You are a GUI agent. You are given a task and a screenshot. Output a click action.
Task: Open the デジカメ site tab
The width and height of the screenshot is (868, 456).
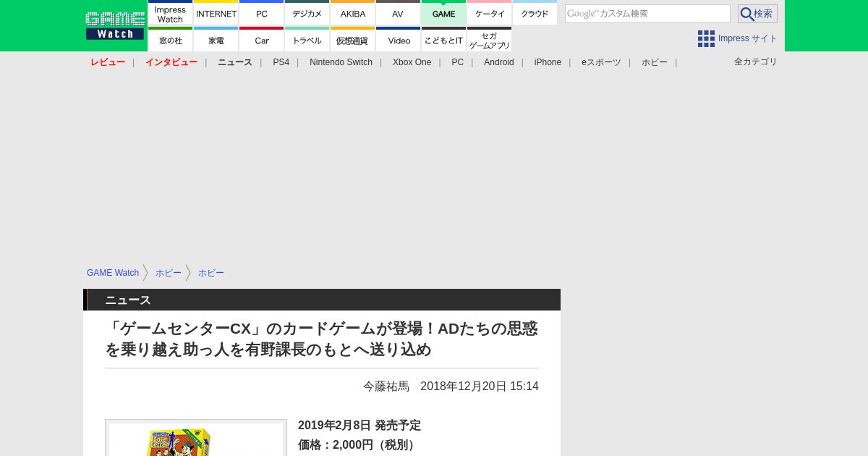(307, 12)
